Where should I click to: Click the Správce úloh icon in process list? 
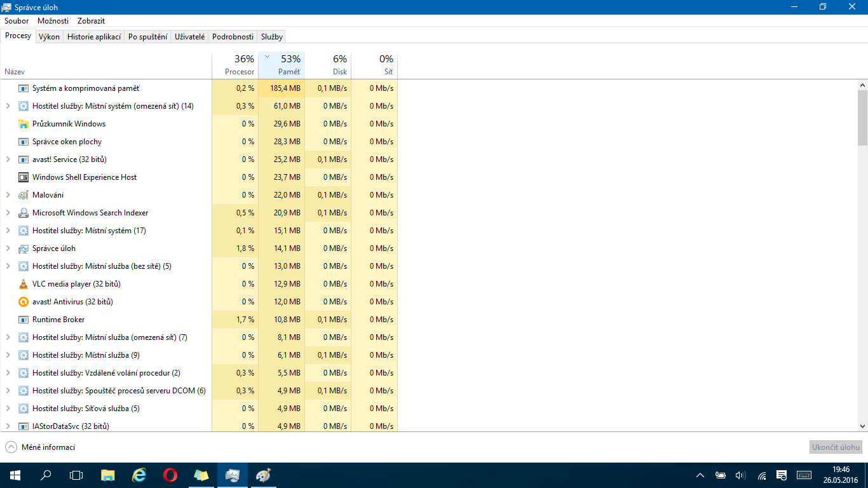24,248
